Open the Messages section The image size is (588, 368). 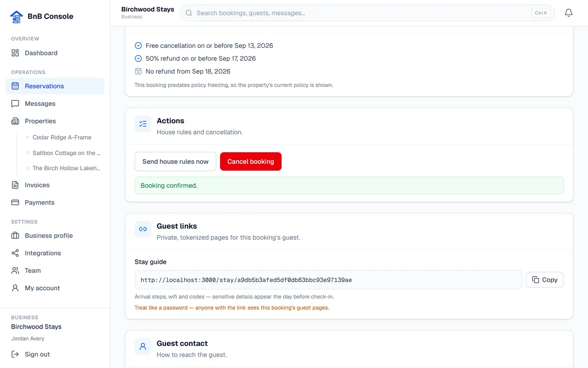pyautogui.click(x=55, y=103)
